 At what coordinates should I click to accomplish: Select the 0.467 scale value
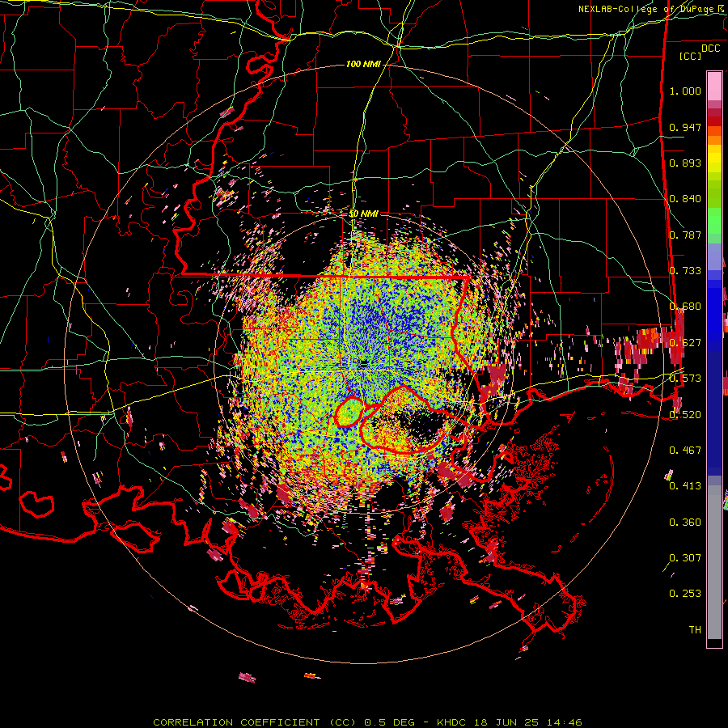[x=685, y=450]
